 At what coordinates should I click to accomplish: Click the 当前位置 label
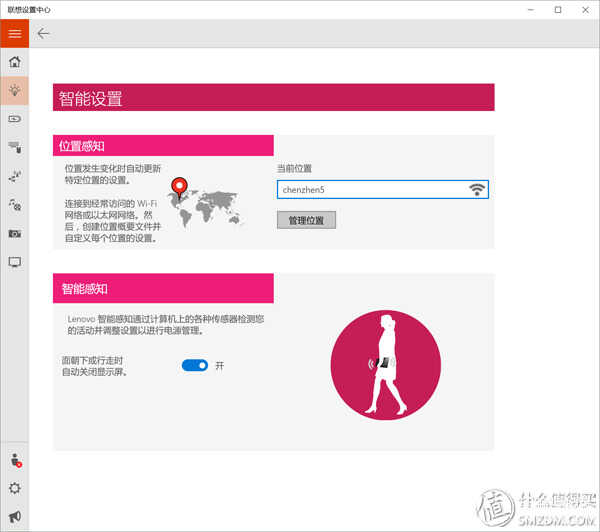coord(294,168)
